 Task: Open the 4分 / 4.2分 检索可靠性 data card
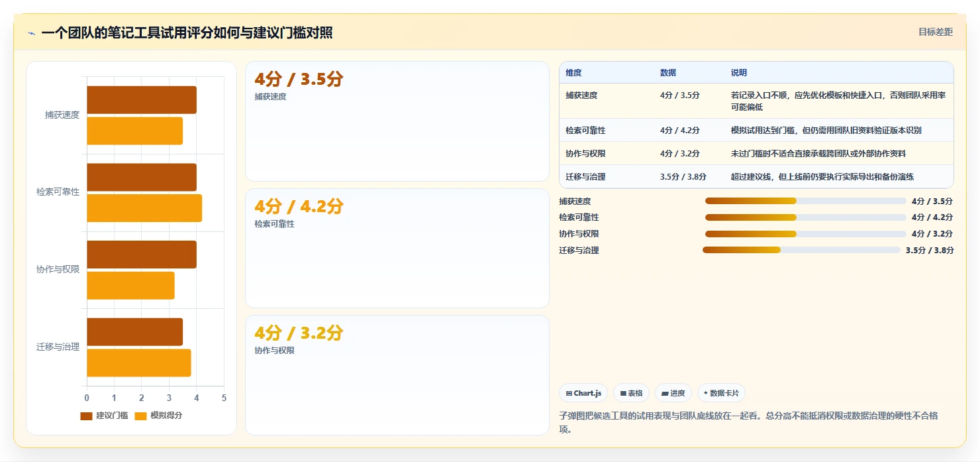(397, 249)
